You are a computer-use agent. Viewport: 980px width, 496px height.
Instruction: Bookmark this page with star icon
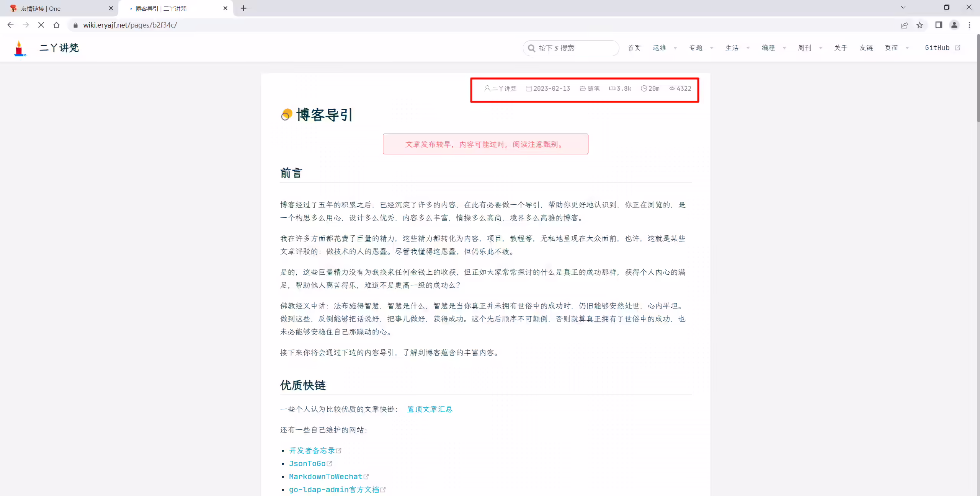click(x=920, y=25)
